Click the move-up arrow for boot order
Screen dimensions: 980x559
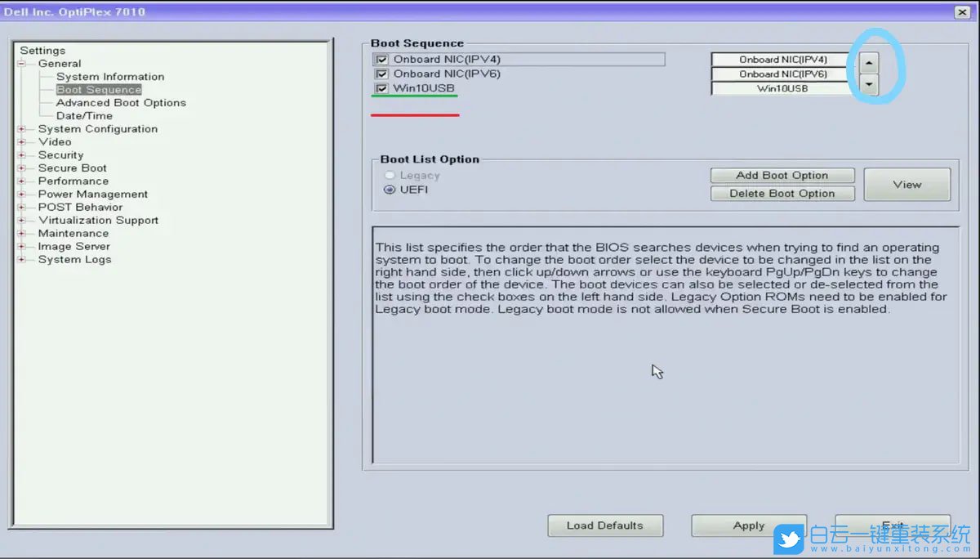(x=870, y=63)
